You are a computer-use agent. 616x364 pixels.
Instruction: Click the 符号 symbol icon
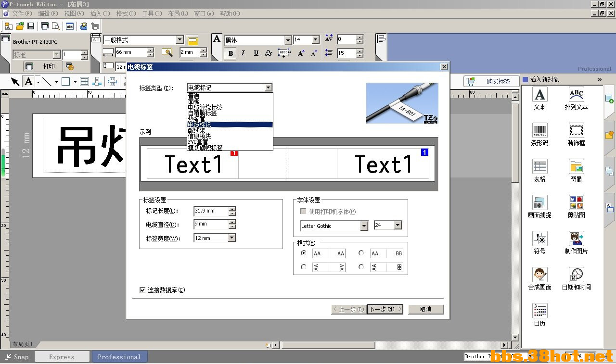(x=540, y=243)
